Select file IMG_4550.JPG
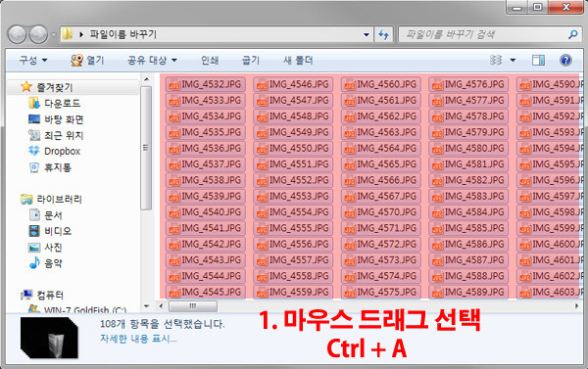 293,149
